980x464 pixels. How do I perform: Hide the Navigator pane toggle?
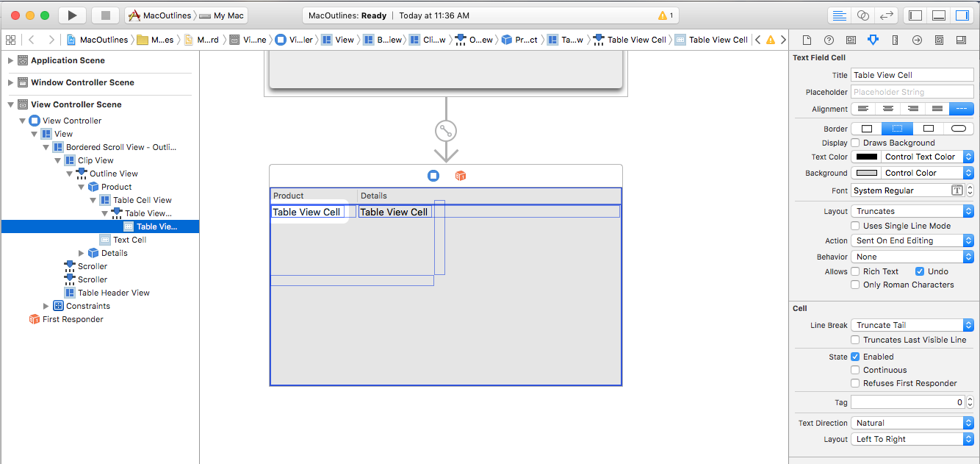pyautogui.click(x=915, y=15)
